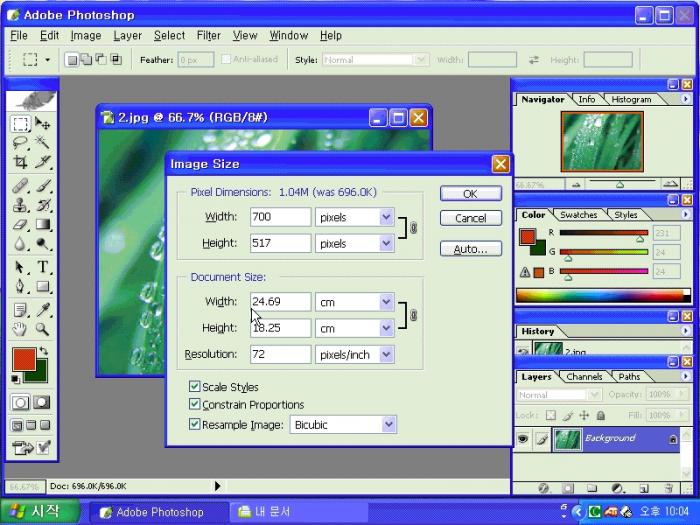Screen dimensions: 700x525
Task: Select the Zoom magnifier tool
Action: pyautogui.click(x=43, y=329)
